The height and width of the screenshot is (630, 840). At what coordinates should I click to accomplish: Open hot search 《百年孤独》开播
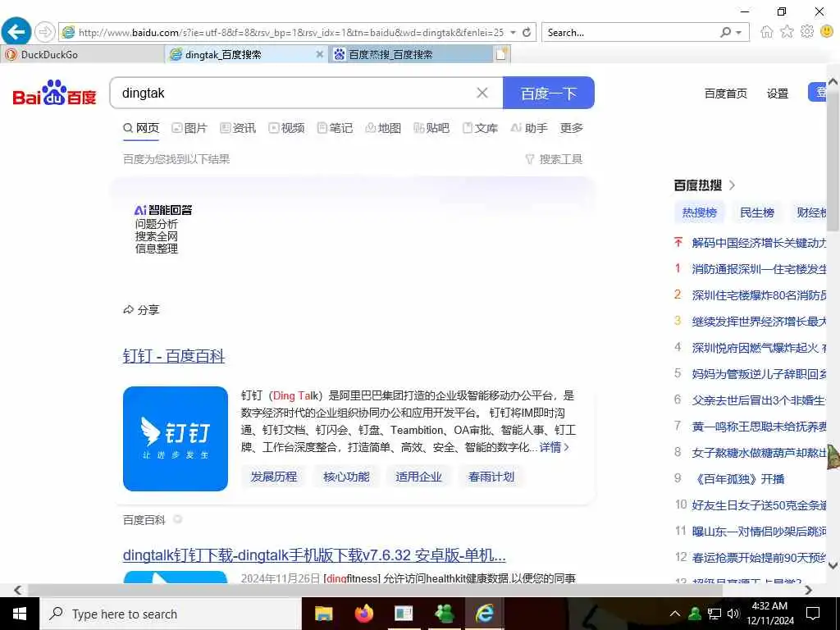point(737,479)
